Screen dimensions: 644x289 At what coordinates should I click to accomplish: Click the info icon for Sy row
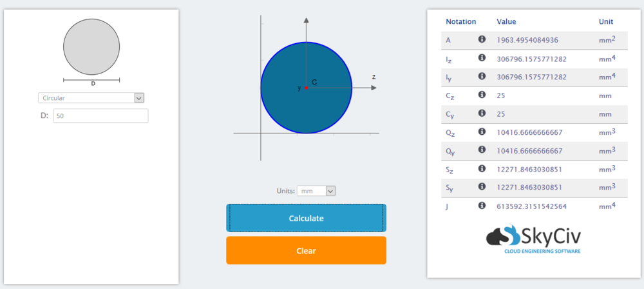(482, 187)
